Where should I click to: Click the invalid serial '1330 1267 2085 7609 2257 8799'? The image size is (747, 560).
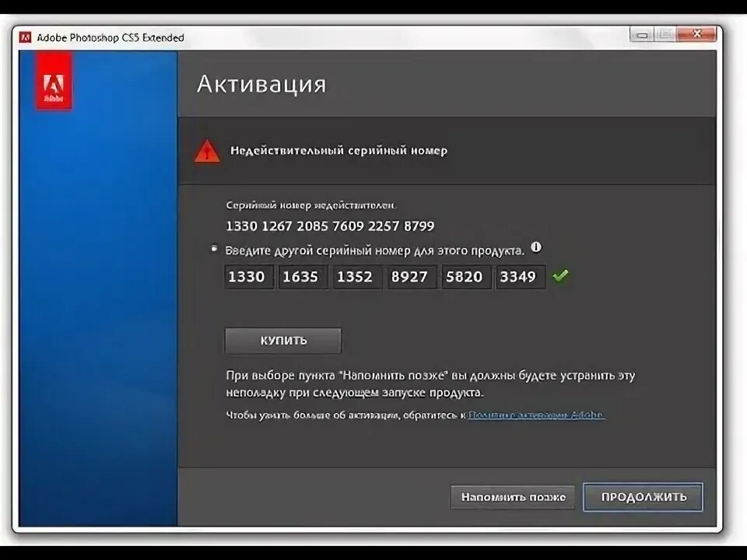click(330, 226)
